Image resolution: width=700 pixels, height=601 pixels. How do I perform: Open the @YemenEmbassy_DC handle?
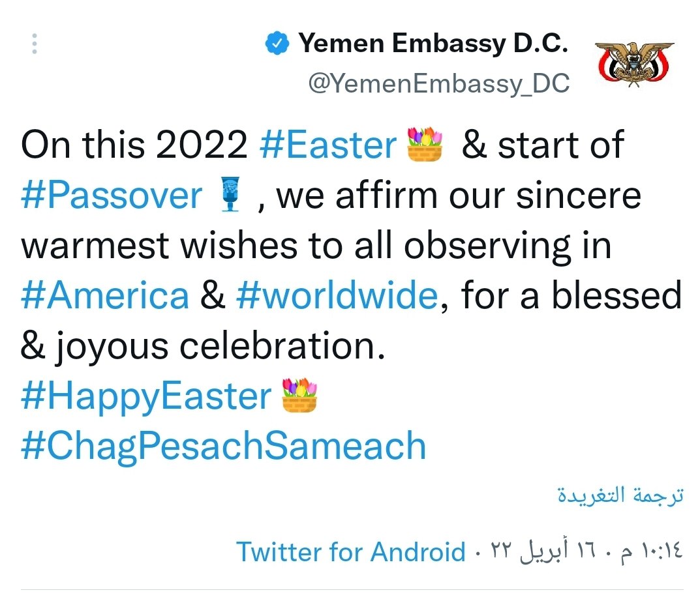[x=439, y=83]
